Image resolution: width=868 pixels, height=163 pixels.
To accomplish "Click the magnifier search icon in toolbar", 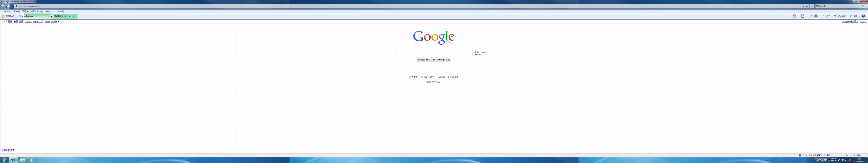I will (863, 6).
